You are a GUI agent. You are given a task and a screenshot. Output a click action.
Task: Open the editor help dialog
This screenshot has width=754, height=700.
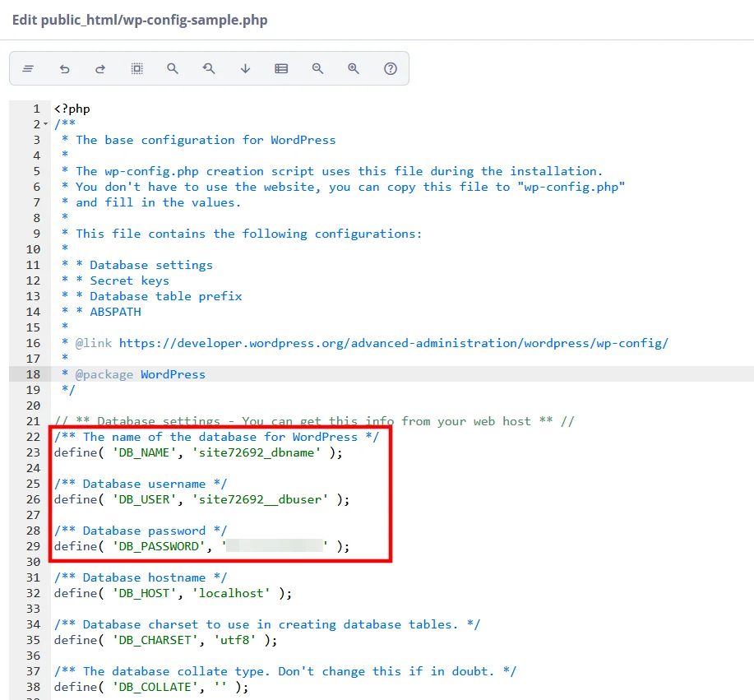[x=390, y=68]
